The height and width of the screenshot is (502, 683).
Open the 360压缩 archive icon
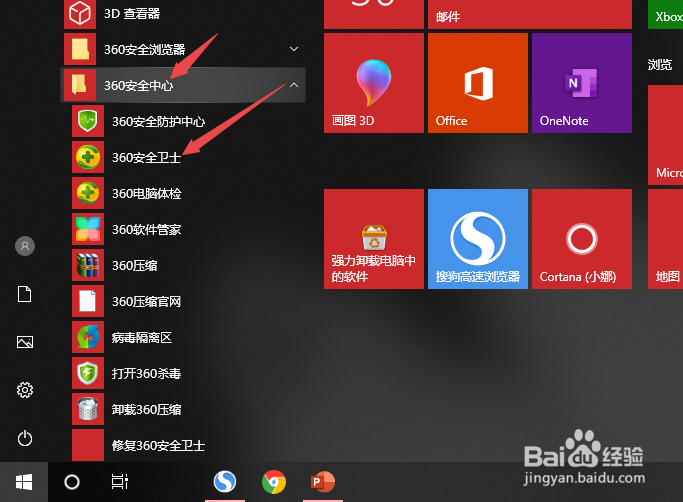(88, 265)
